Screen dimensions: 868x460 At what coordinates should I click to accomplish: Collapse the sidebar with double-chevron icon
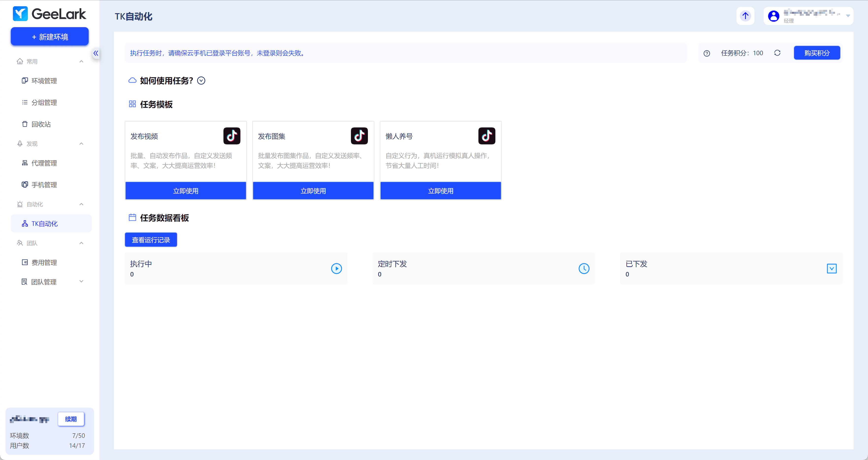96,53
